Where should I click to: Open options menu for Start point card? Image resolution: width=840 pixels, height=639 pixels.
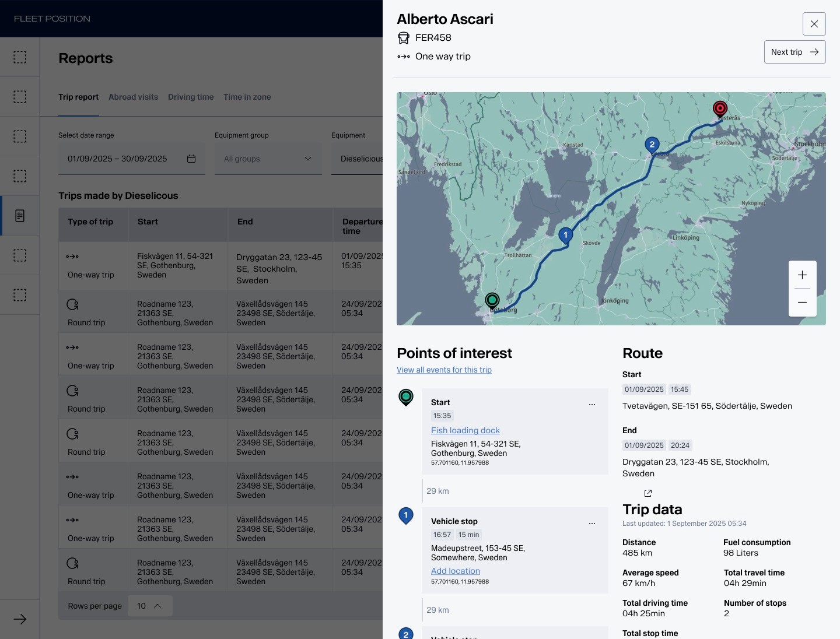(592, 404)
